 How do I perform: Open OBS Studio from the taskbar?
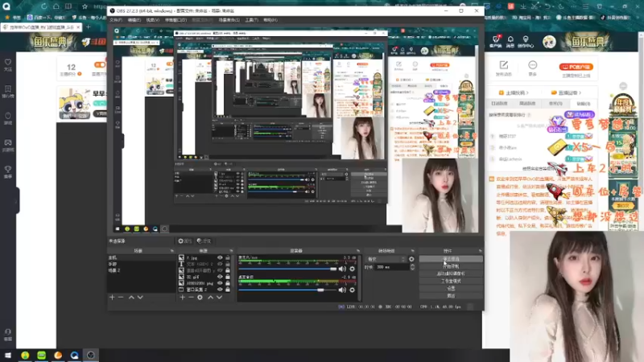pos(91,355)
